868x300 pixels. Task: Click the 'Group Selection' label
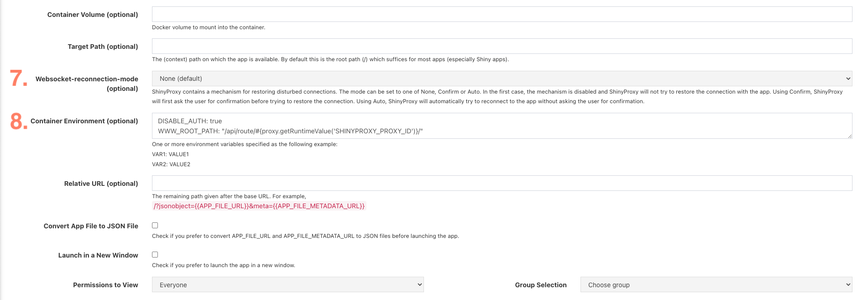541,285
